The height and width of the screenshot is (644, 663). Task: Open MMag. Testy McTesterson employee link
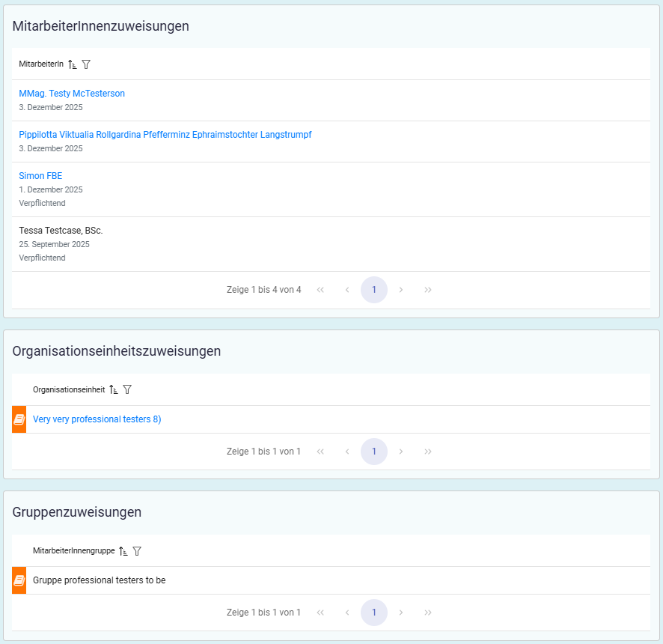72,94
